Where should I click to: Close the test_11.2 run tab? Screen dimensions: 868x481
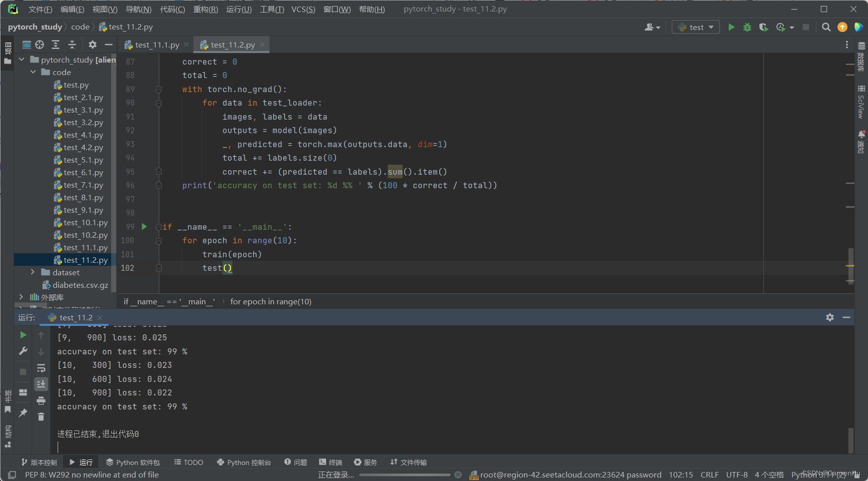point(100,318)
